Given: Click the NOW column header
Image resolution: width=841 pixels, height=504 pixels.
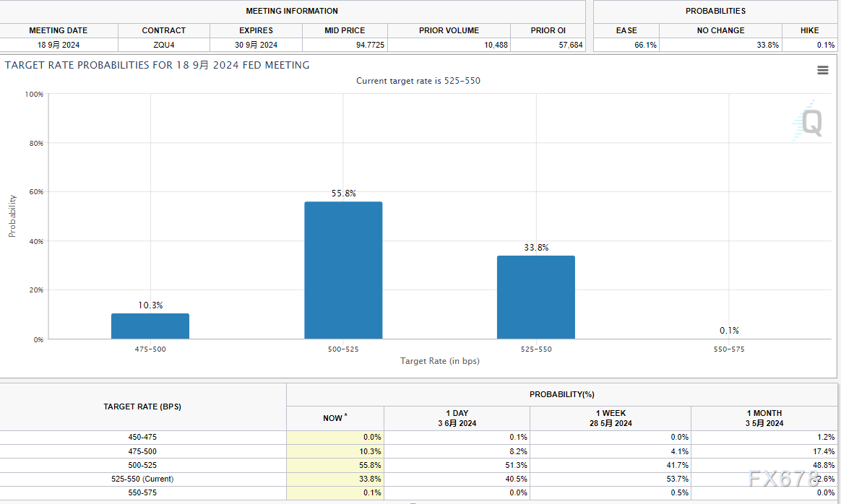Looking at the screenshot, I should click(x=335, y=418).
